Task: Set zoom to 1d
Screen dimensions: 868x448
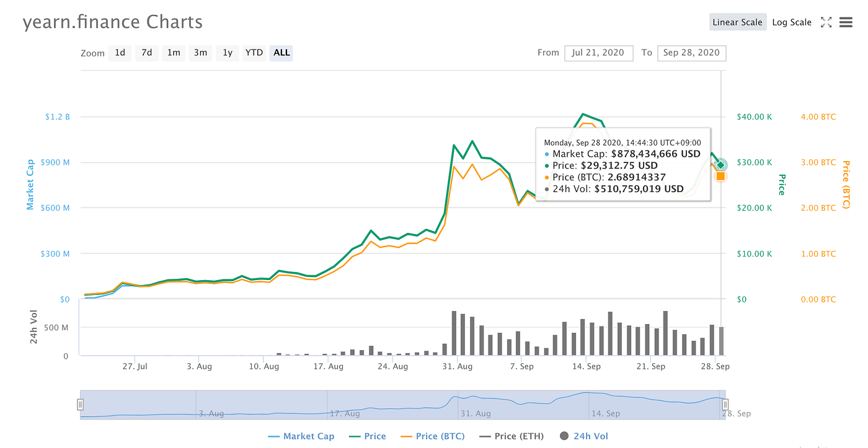Action: click(x=120, y=53)
